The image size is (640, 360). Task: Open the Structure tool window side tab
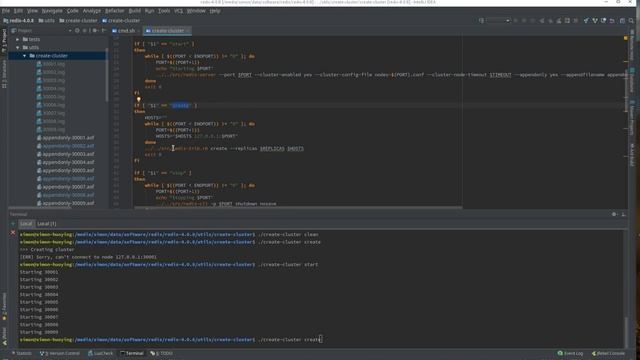point(4,73)
